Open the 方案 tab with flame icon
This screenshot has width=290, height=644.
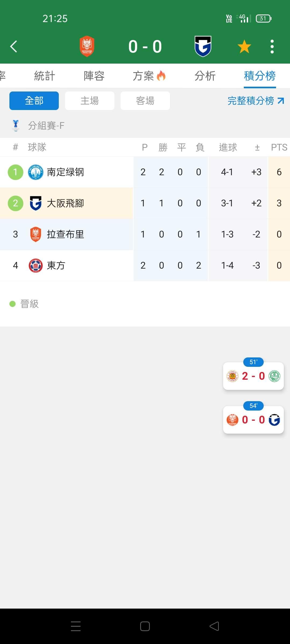pyautogui.click(x=149, y=76)
